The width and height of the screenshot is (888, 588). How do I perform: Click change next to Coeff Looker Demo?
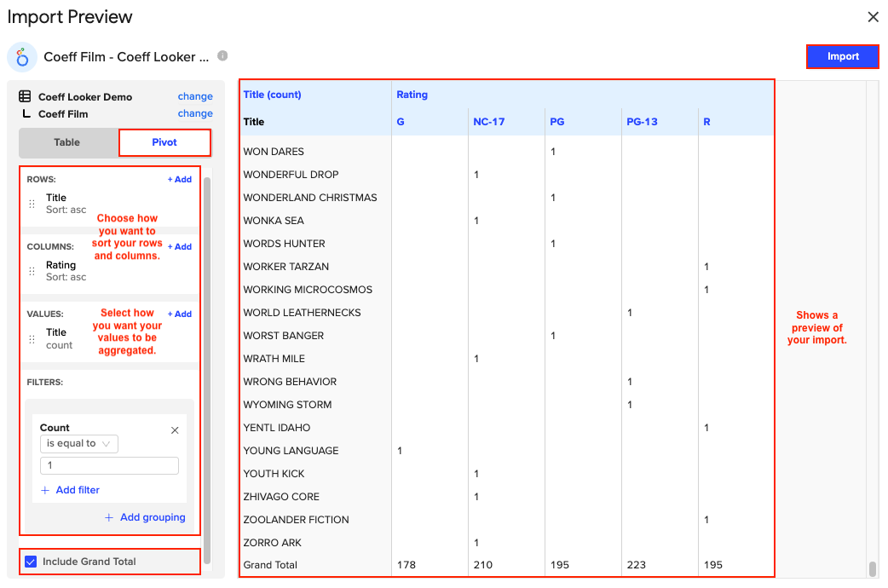195,96
